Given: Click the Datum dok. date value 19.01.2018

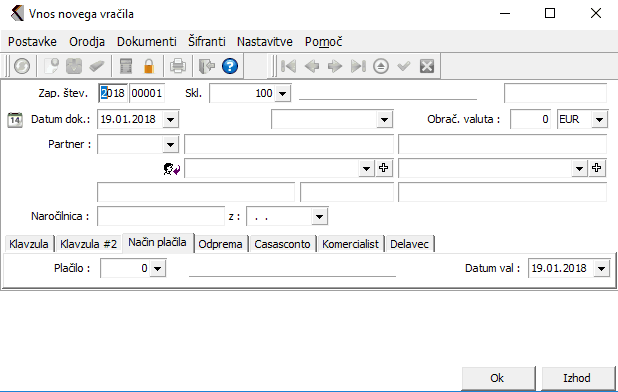Looking at the screenshot, I should 130,119.
